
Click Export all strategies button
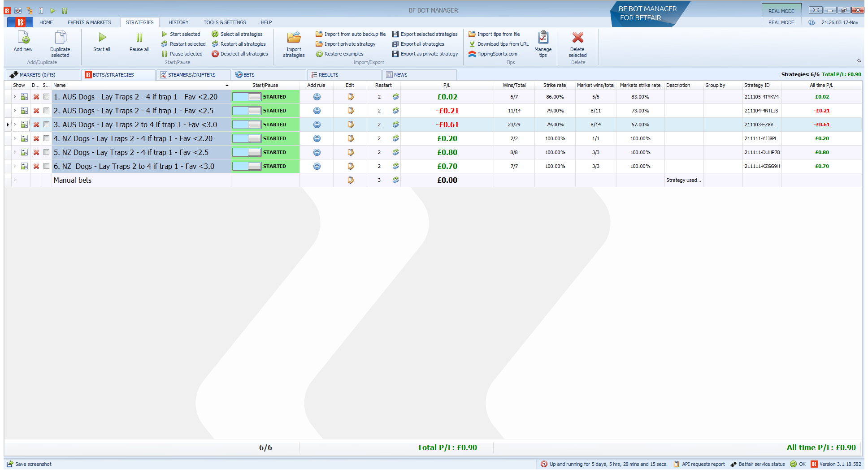click(x=418, y=44)
